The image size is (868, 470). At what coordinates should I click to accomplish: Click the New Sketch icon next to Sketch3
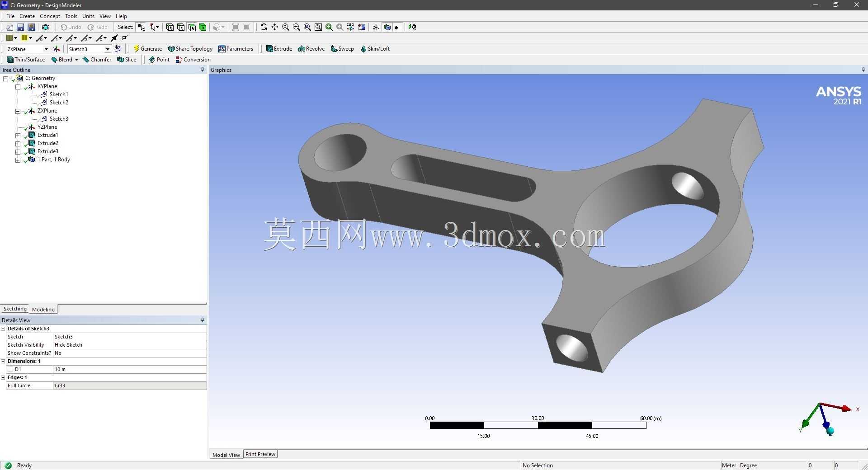pos(118,49)
